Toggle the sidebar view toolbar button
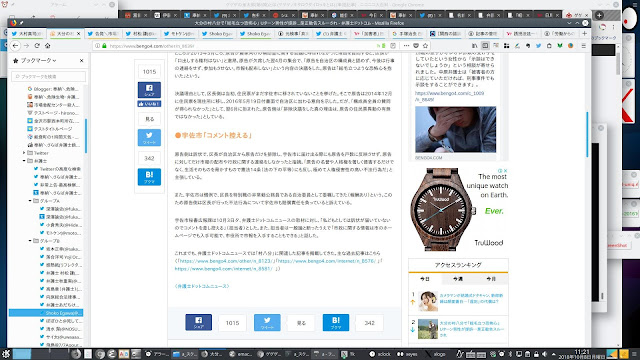 [485, 46]
